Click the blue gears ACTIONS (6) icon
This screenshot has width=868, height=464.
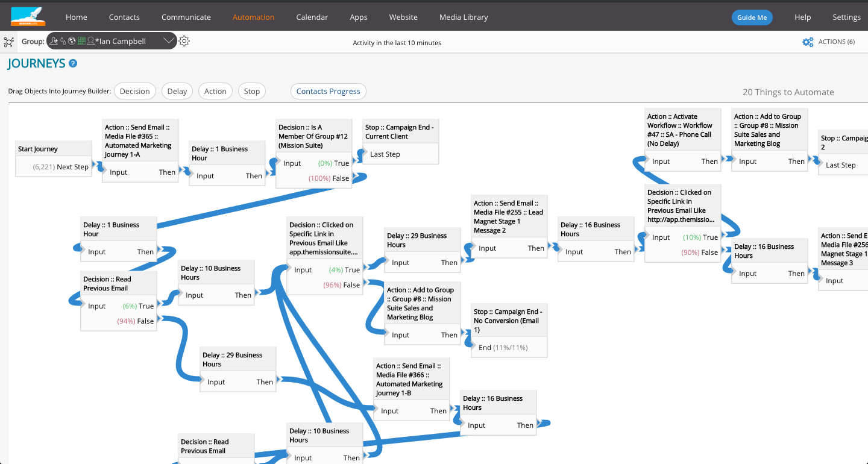[808, 42]
